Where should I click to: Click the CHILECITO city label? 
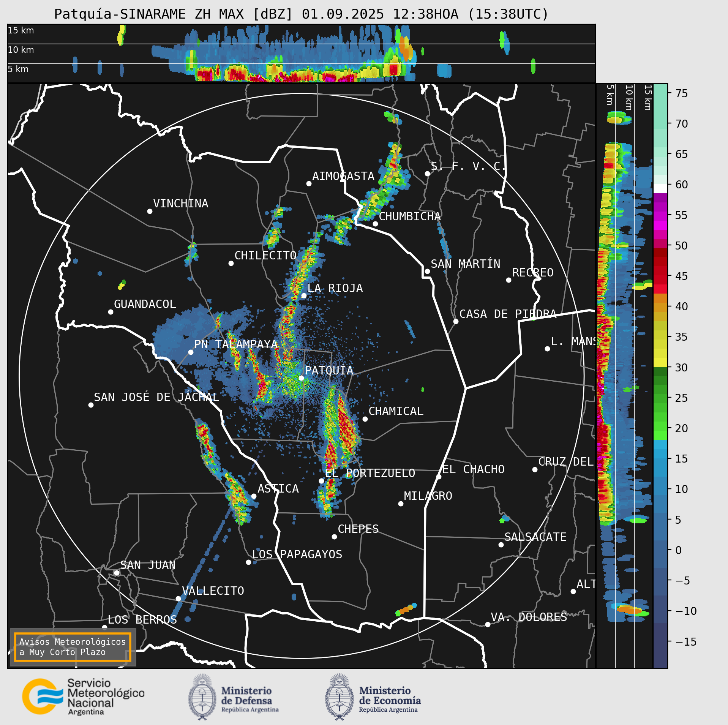point(265,256)
